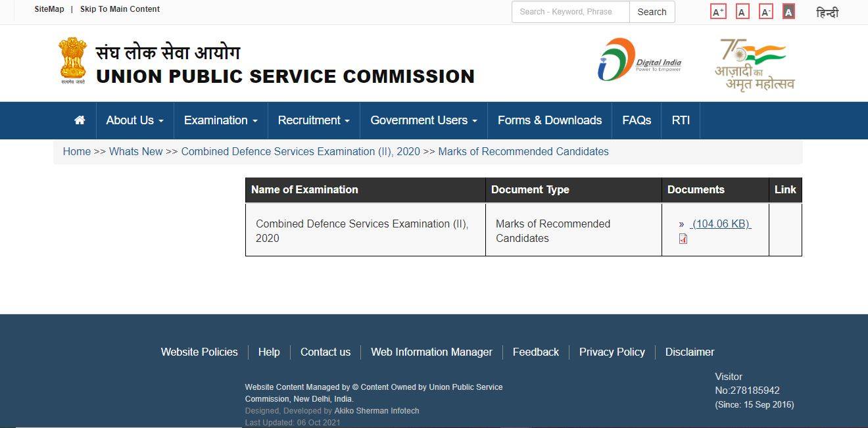Decrease font size with A- icon
This screenshot has width=868, height=428.
pos(765,11)
